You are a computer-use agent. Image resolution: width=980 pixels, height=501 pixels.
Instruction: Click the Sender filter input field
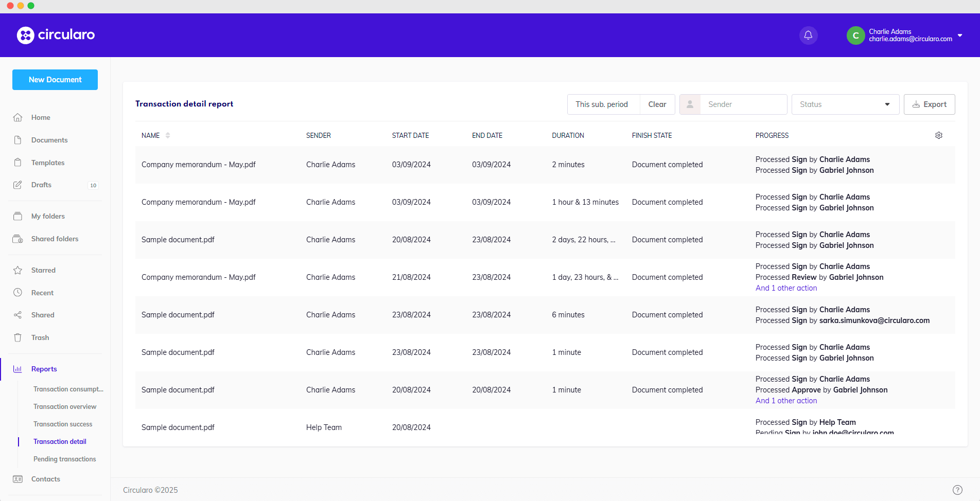point(743,104)
